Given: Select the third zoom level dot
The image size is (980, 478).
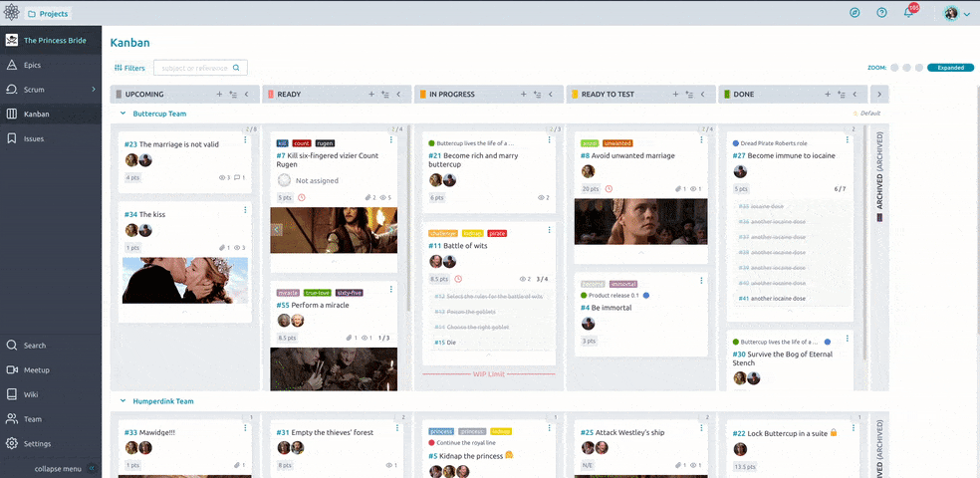Looking at the screenshot, I should tap(918, 68).
